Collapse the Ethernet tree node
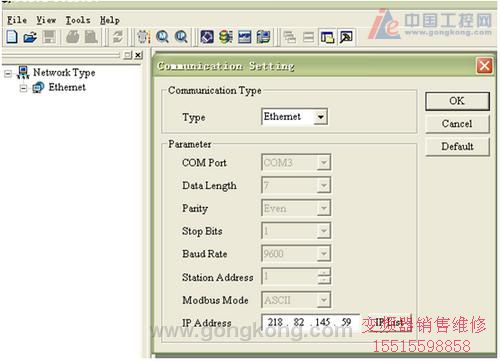500x361 pixels. [x=23, y=88]
